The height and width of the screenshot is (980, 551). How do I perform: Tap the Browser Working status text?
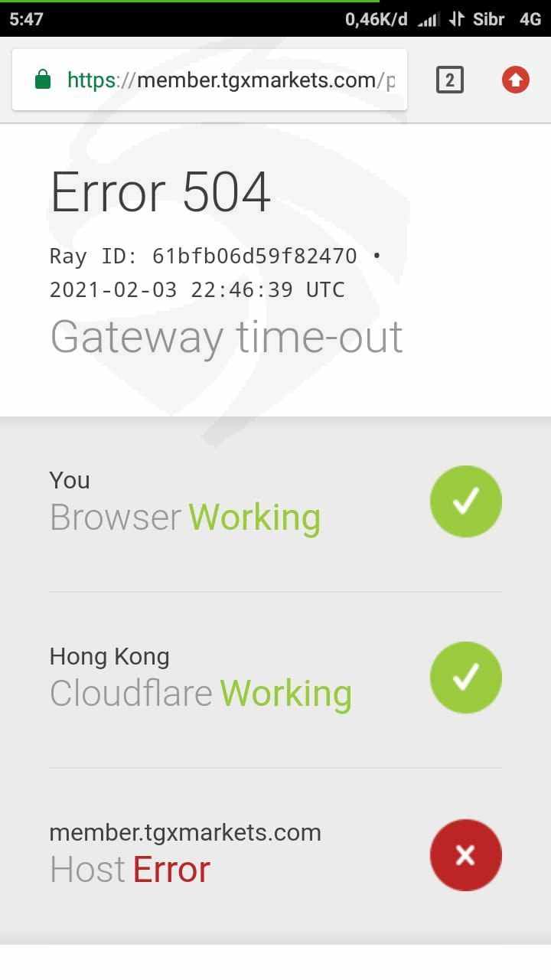185,518
